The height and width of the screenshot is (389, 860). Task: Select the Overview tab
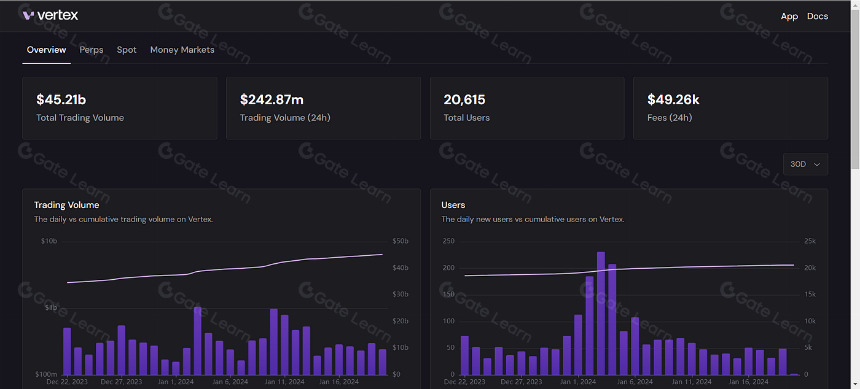tap(46, 50)
